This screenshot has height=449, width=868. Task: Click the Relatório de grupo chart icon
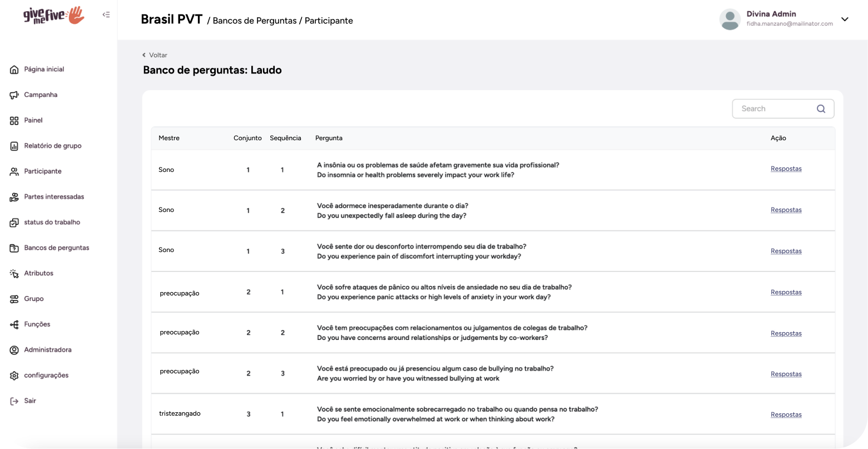(x=14, y=146)
